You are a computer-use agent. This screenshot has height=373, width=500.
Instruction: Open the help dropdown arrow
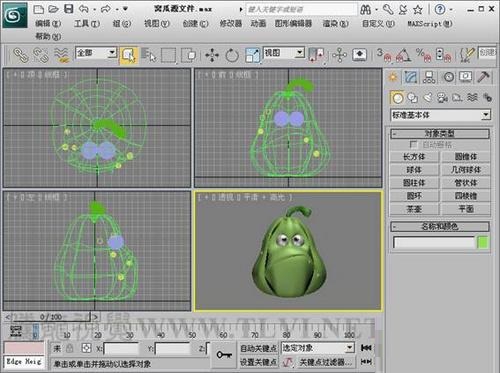click(451, 9)
